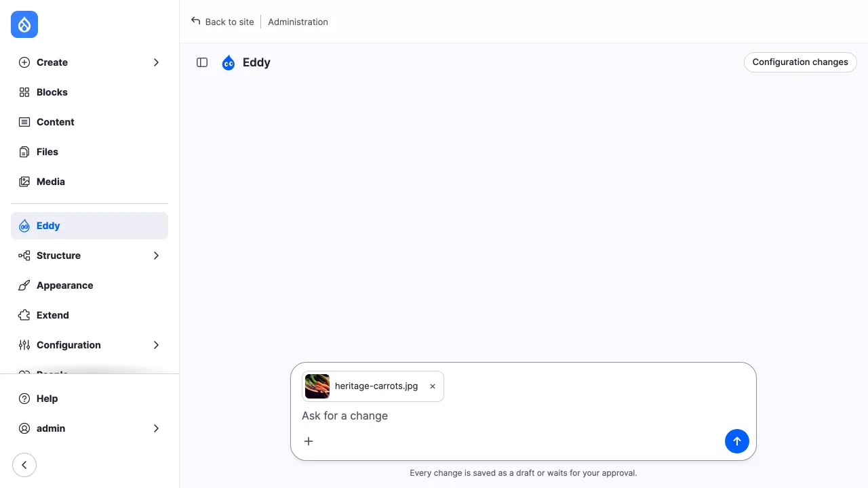Go Back to site link

click(222, 22)
